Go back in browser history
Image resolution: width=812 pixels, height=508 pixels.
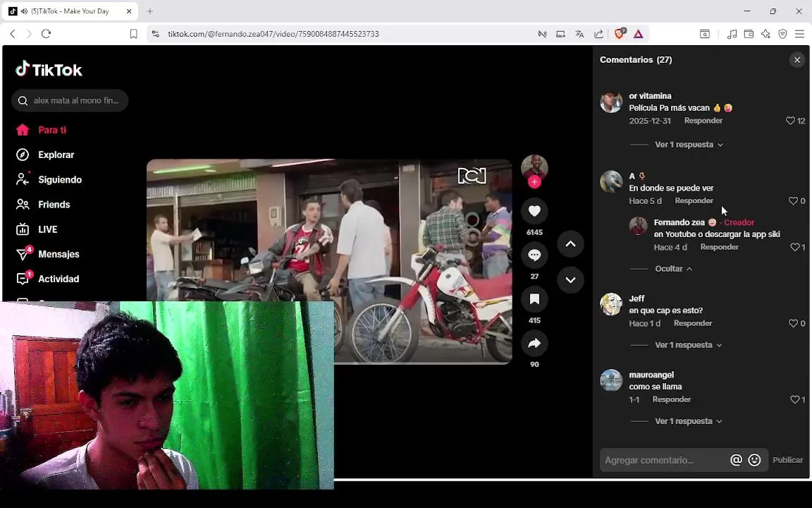coord(13,34)
